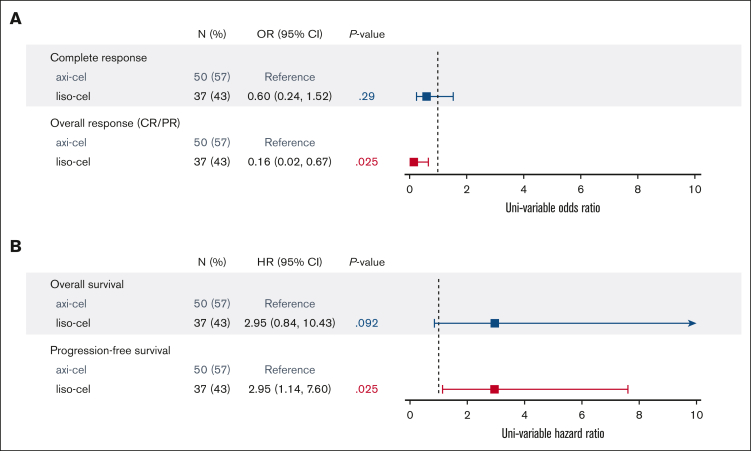Click the Uni-variable odds ratio axis title
The height and width of the screenshot is (451, 751).
point(555,208)
